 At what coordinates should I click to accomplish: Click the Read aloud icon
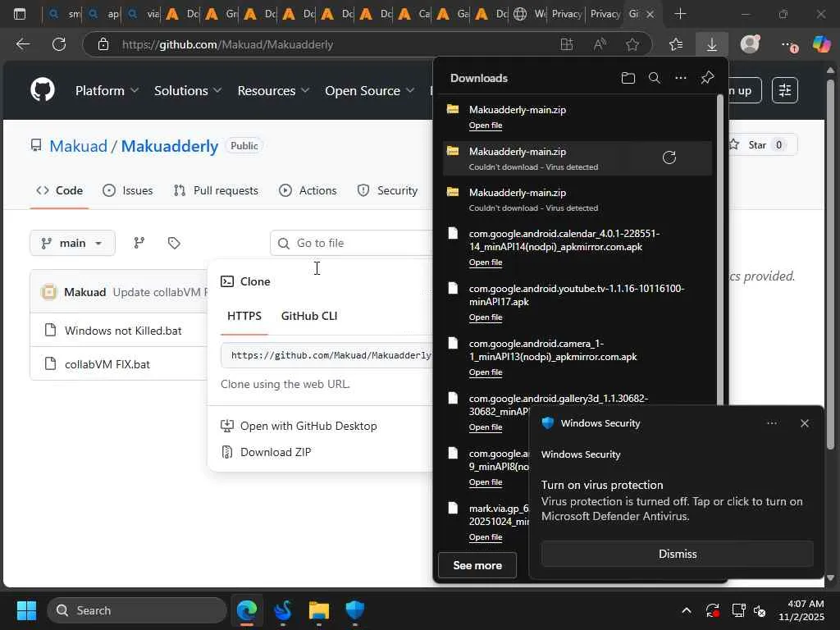click(x=600, y=44)
